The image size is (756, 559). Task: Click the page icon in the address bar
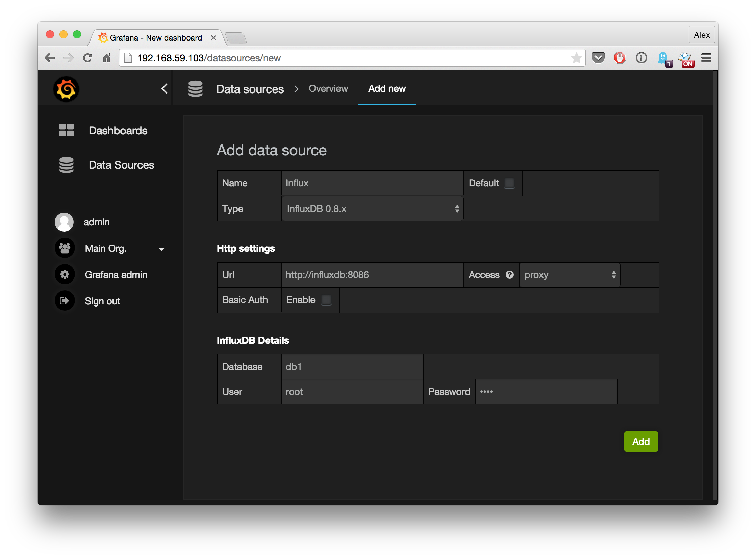128,58
